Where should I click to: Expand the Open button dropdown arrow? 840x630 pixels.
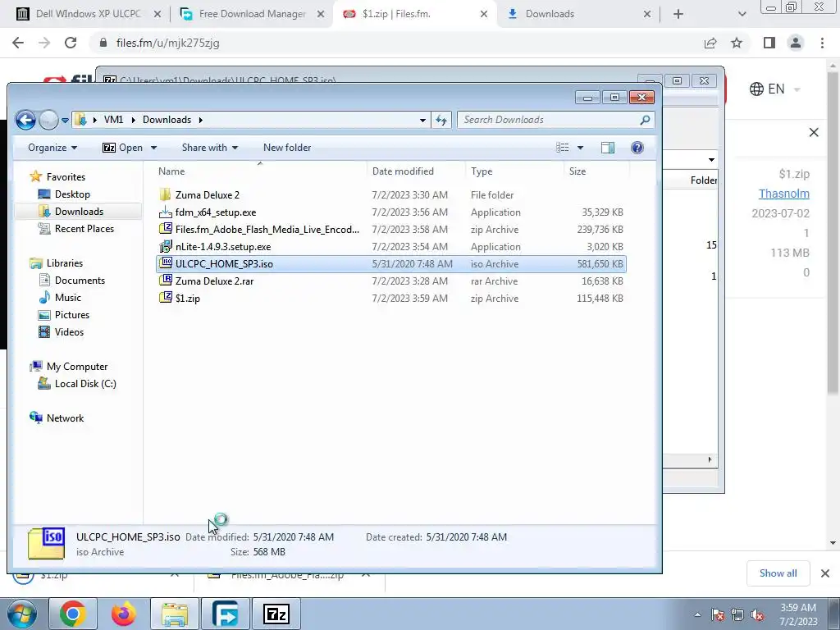[x=153, y=148]
